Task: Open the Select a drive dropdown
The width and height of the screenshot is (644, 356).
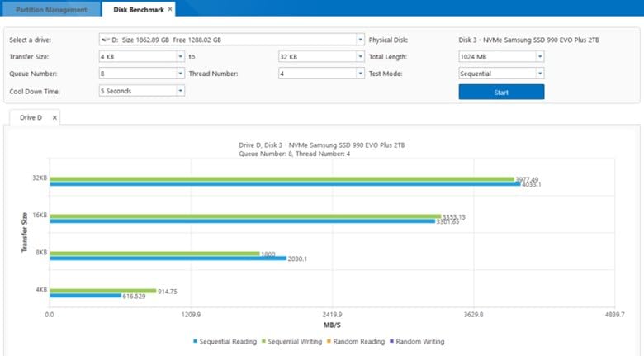Action: (360, 40)
